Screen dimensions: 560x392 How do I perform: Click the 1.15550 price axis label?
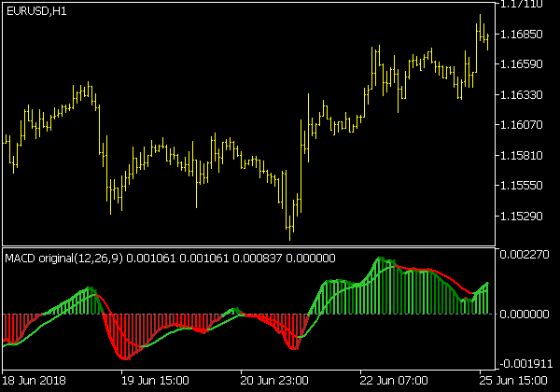point(523,186)
